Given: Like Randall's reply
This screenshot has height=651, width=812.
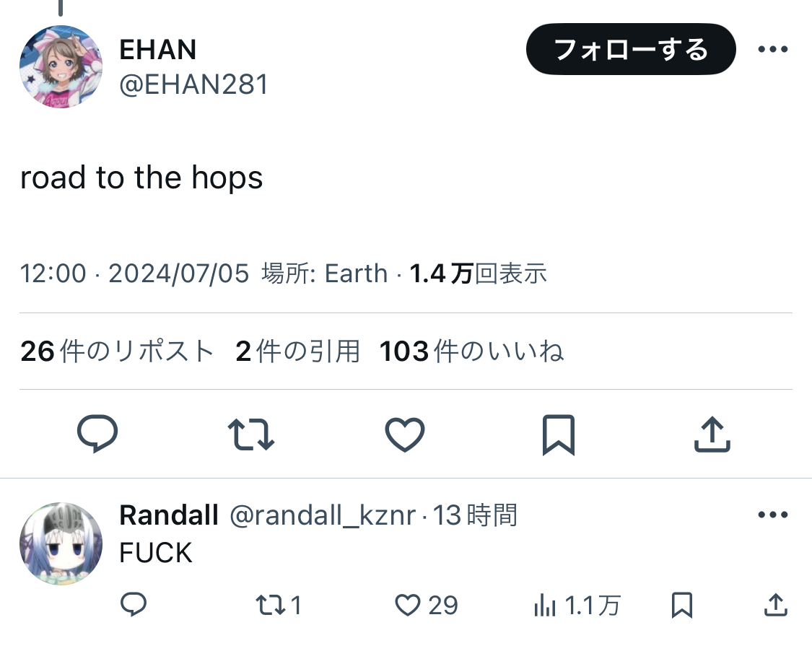Looking at the screenshot, I should 427,605.
